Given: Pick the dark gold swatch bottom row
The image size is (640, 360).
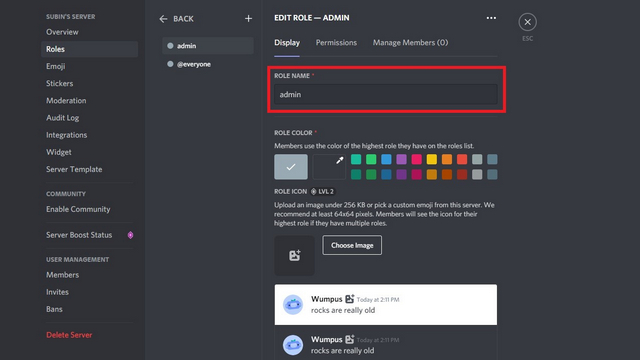Looking at the screenshot, I should (x=431, y=174).
